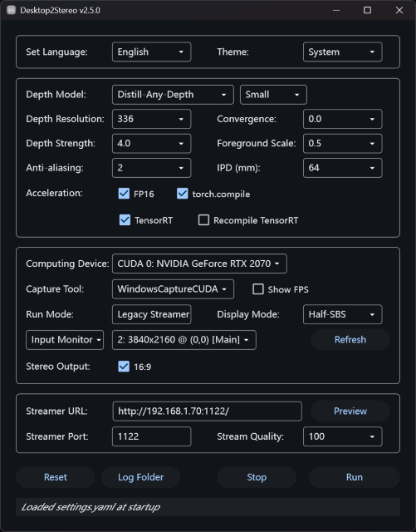Open the Display Mode Half-SBS dropdown
The width and height of the screenshot is (416, 532).
[342, 314]
